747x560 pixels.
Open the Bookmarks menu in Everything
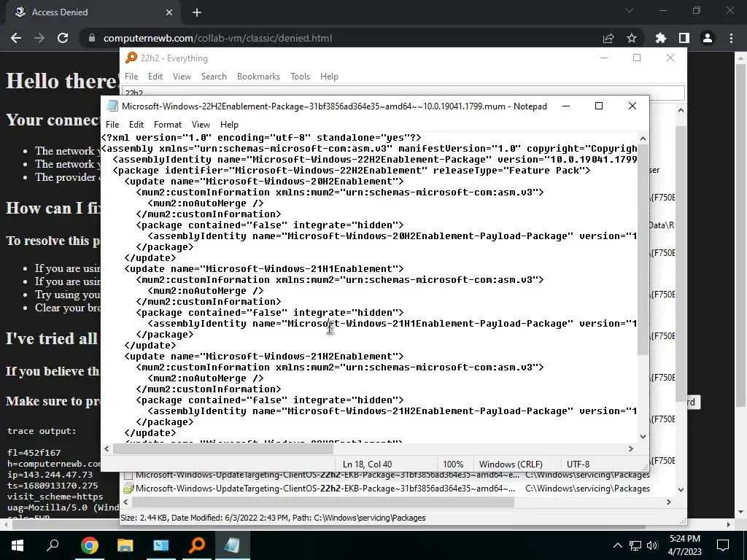click(x=258, y=76)
